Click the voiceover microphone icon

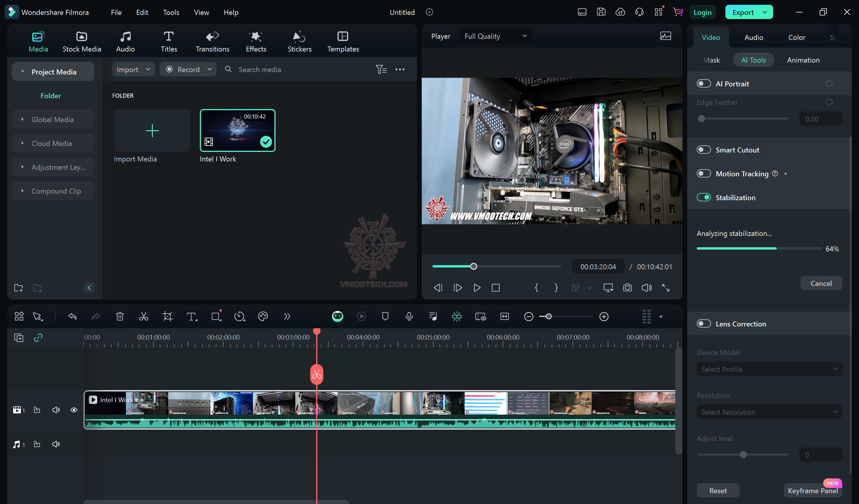(x=409, y=317)
